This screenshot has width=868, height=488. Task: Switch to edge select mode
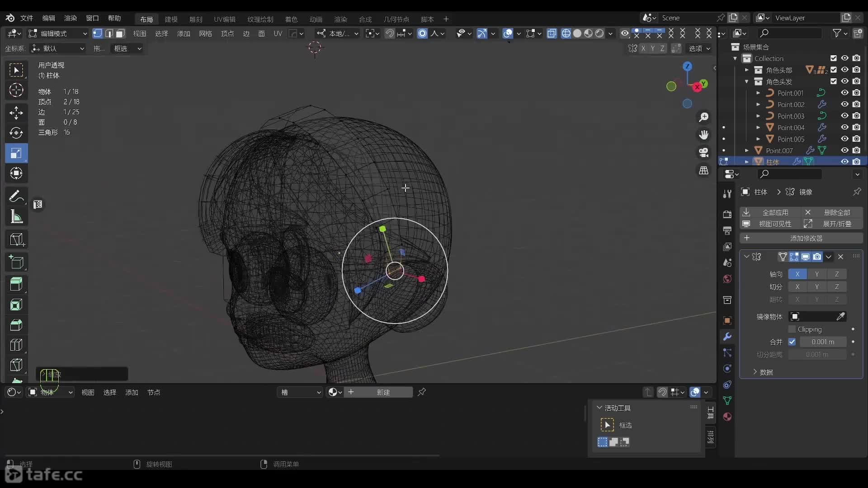(109, 33)
